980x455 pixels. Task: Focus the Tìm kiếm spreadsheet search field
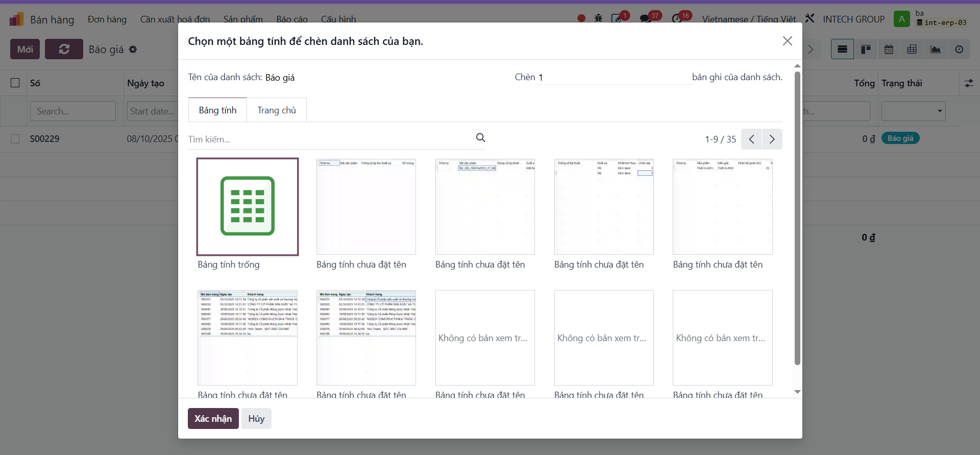click(x=330, y=139)
